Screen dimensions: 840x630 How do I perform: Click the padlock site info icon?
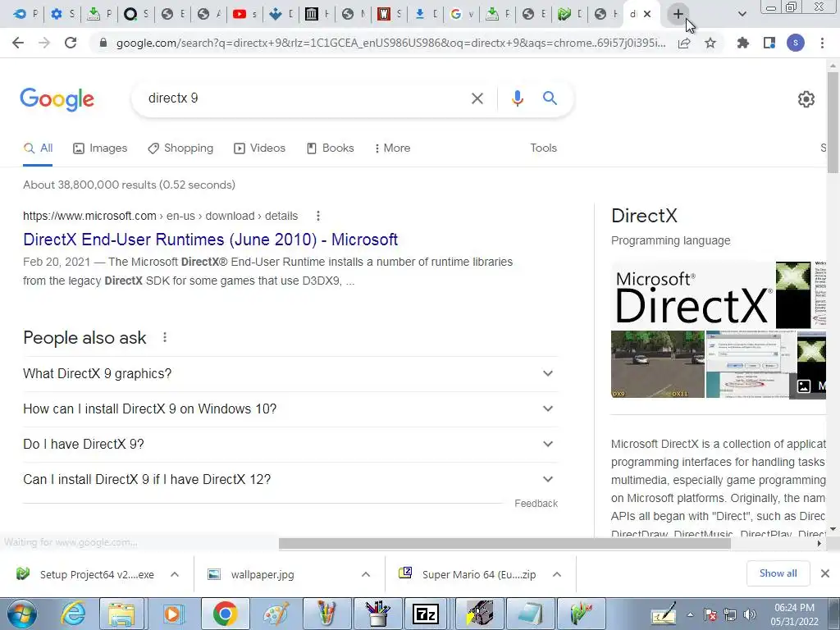104,43
